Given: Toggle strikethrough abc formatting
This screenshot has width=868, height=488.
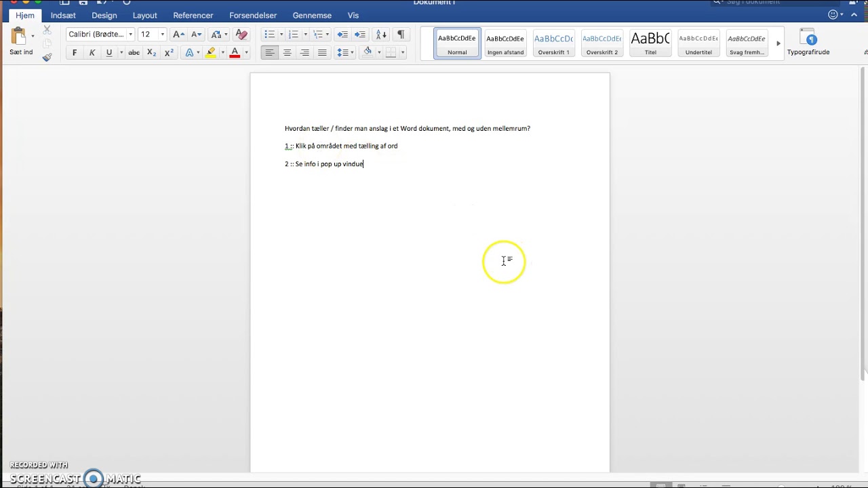Looking at the screenshot, I should point(134,52).
